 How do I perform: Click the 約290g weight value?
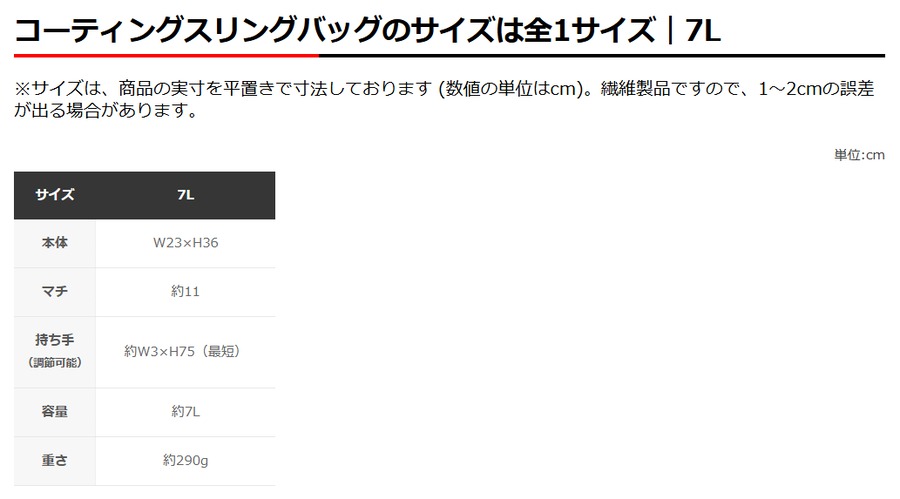click(x=185, y=460)
